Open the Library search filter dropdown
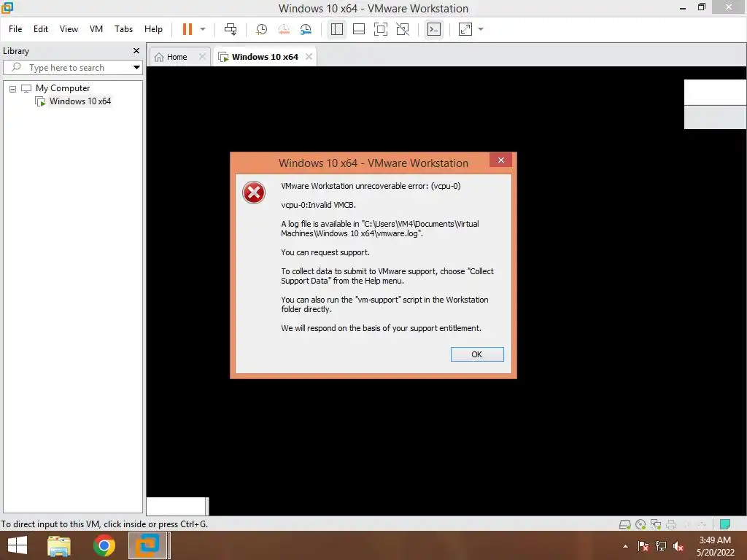The width and height of the screenshot is (747, 560). [136, 68]
